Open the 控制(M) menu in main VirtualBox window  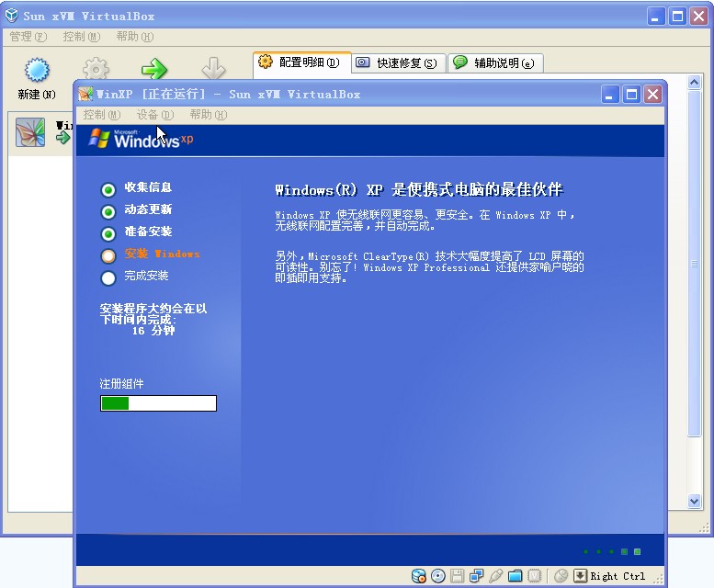coord(82,37)
